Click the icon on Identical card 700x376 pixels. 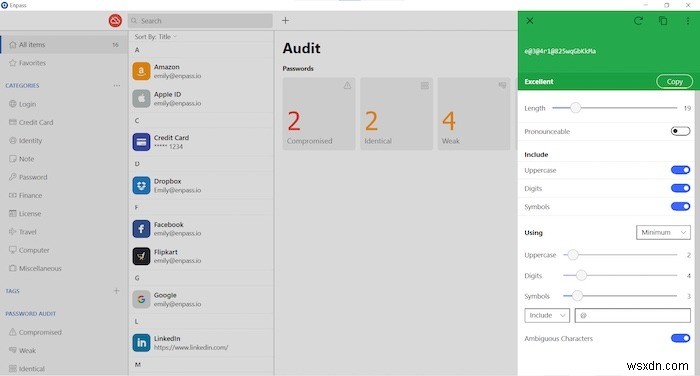click(425, 85)
